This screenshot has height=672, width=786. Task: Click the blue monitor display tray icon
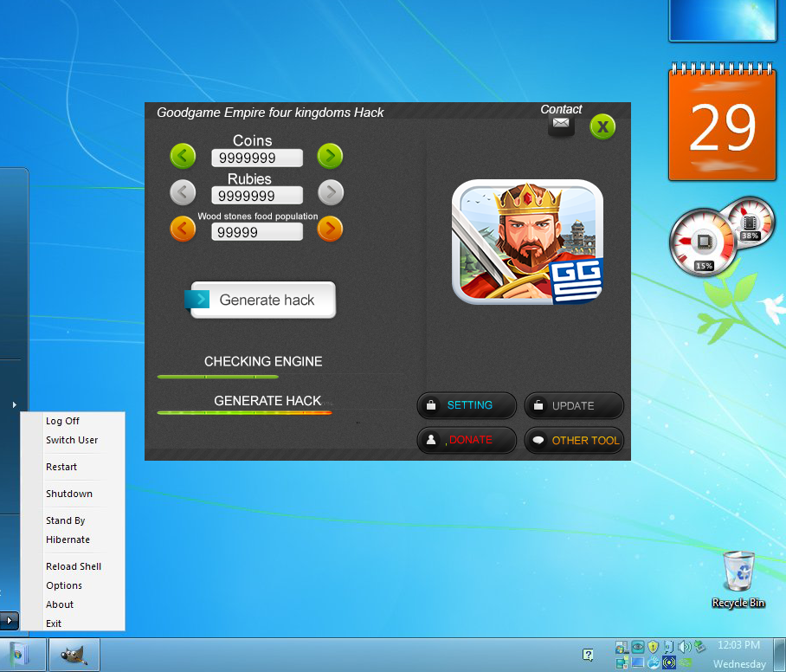pyautogui.click(x=638, y=662)
